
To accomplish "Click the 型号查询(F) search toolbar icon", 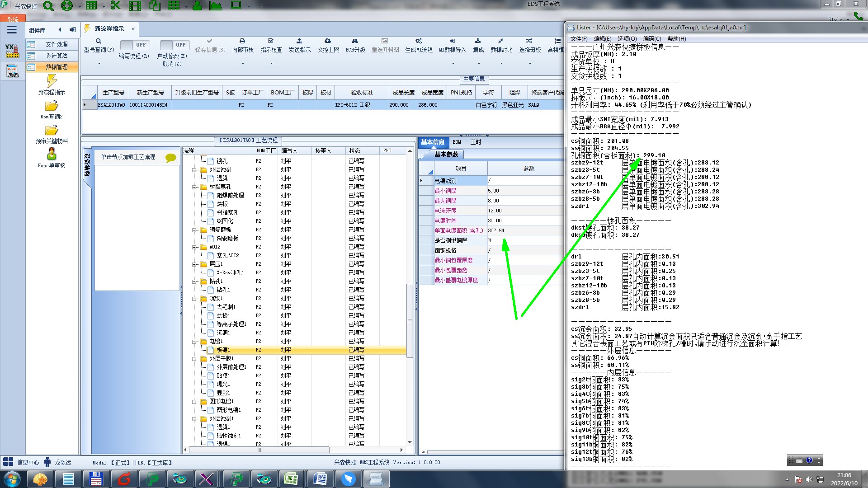I will pos(99,41).
